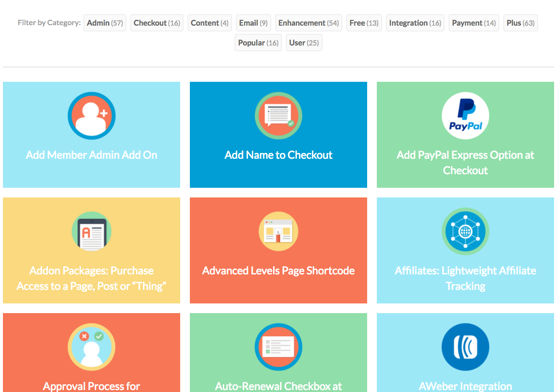Open Add Name to Checkout title link

point(278,155)
